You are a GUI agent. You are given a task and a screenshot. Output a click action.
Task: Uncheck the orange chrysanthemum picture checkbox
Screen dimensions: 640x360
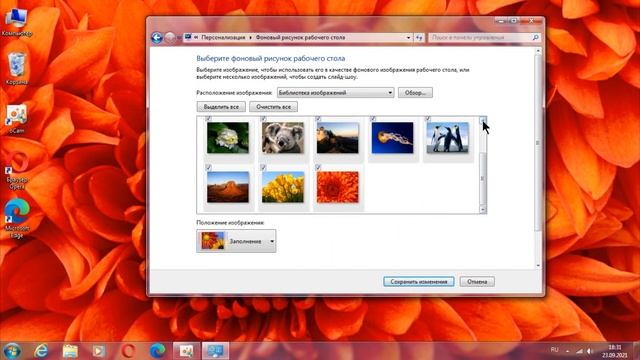(318, 167)
